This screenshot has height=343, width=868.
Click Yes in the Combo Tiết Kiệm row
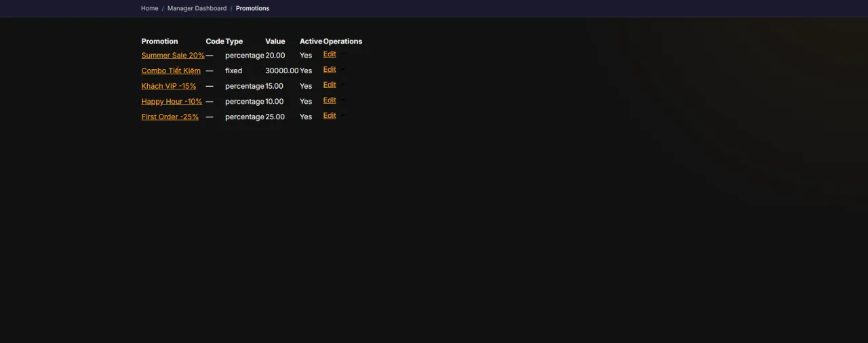tap(306, 70)
